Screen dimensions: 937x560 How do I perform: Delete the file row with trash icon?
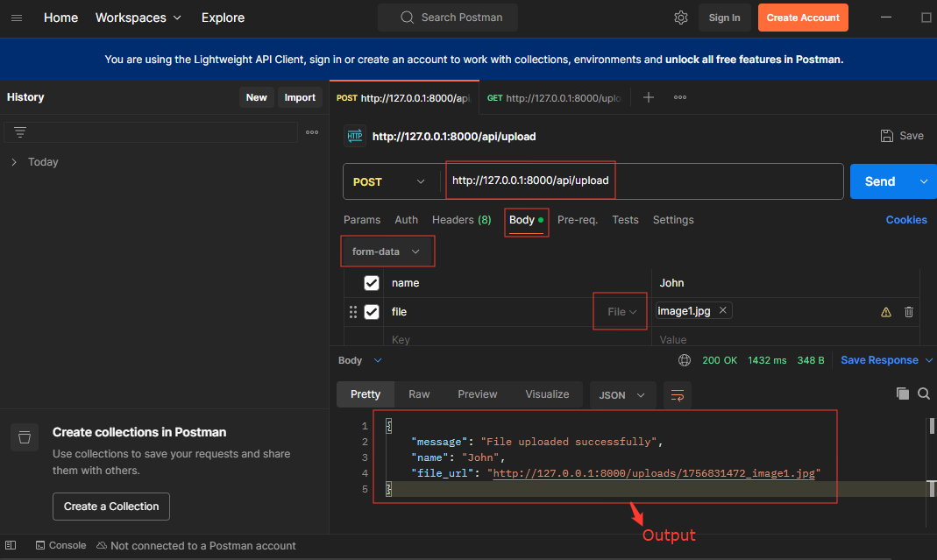coord(909,312)
